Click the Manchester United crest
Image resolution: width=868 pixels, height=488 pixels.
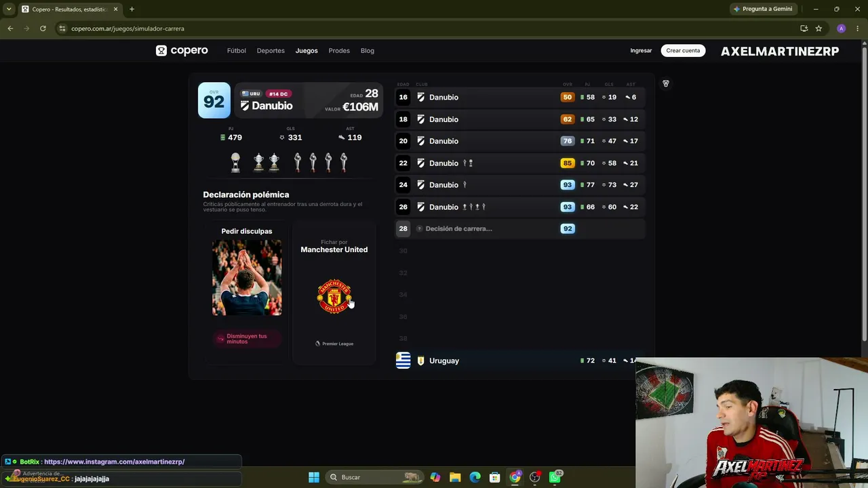[334, 297]
